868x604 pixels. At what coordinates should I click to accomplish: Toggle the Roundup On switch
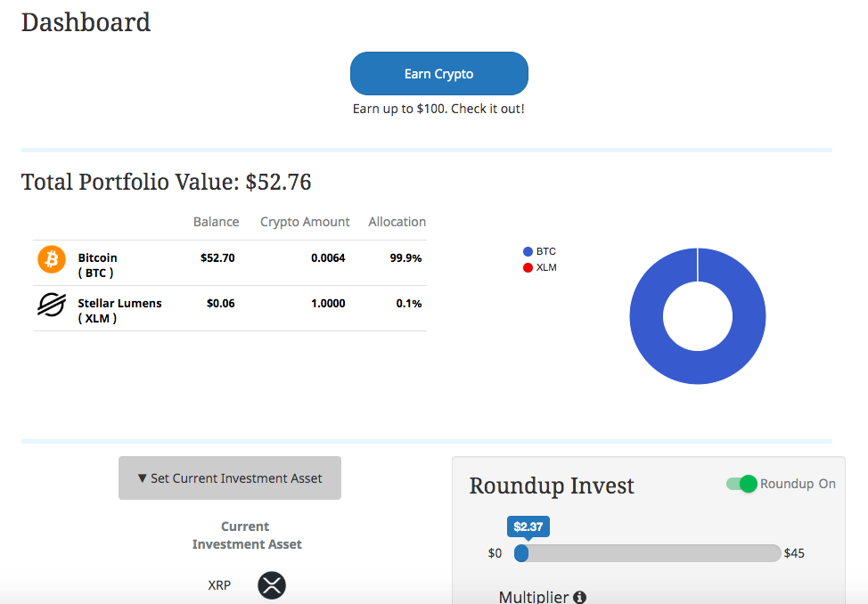tap(741, 484)
